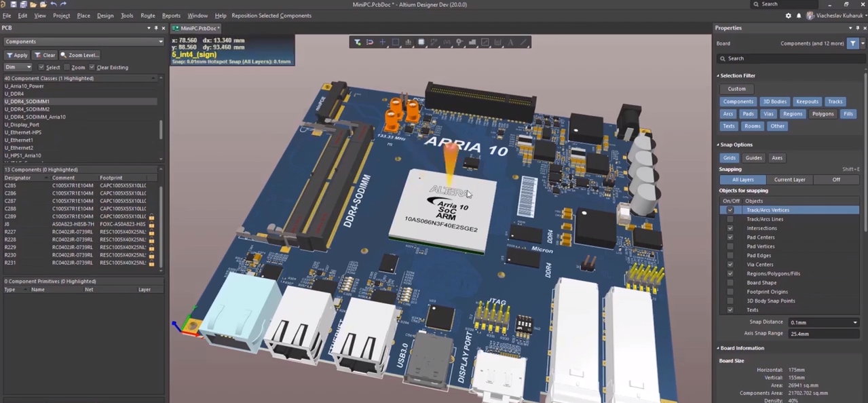This screenshot has height=403, width=868.
Task: Click the place line icon in active bar
Action: coord(523,42)
